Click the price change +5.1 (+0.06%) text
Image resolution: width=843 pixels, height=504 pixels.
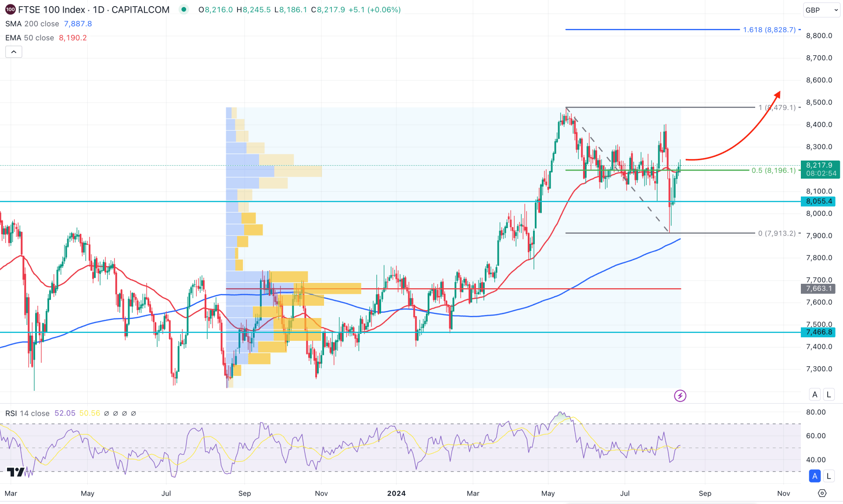point(375,10)
